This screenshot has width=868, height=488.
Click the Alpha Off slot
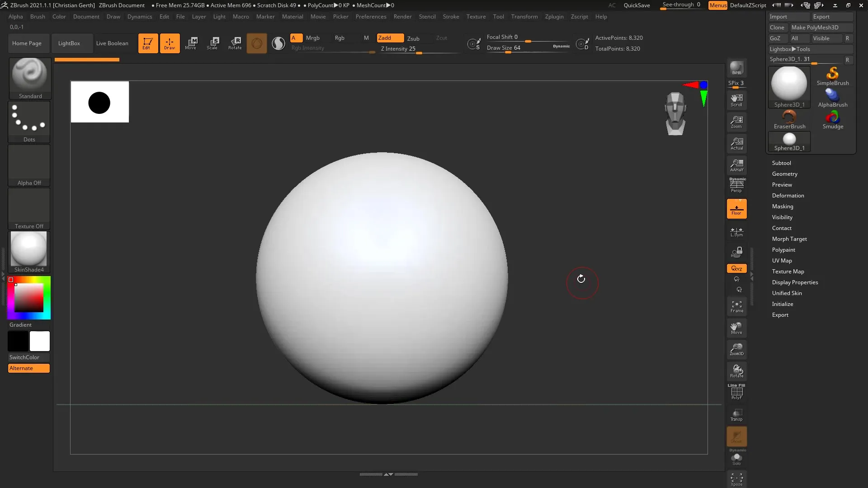pos(29,165)
